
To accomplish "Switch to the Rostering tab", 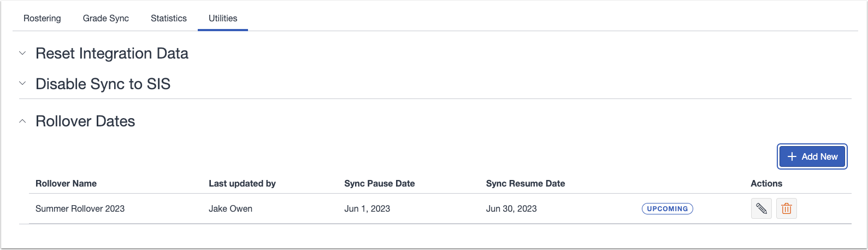I will tap(42, 18).
